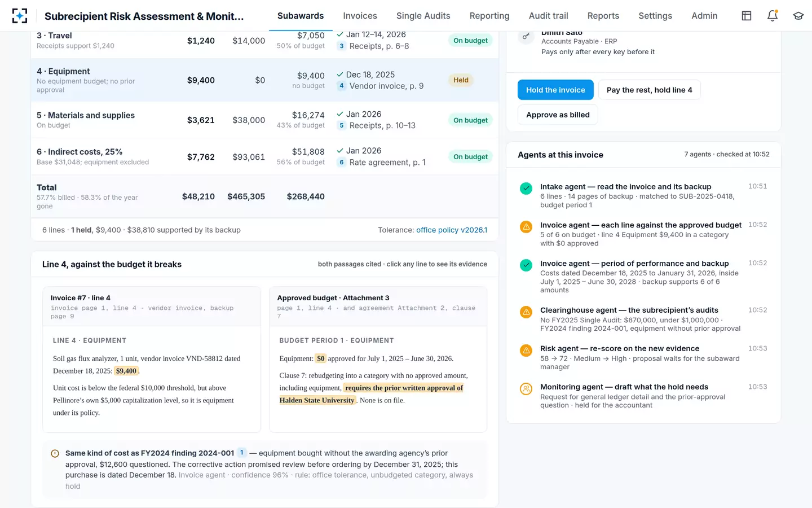The width and height of the screenshot is (812, 508).
Task: Open the office policy v2026.1 link
Action: click(x=452, y=230)
